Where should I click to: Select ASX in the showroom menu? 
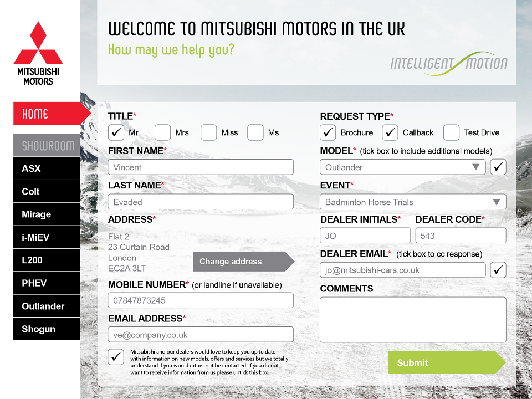tap(47, 168)
